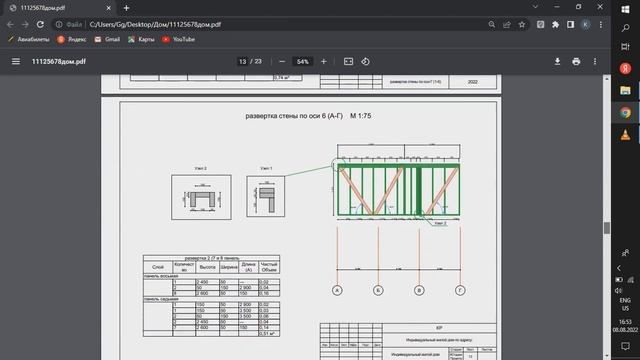The width and height of the screenshot is (640, 360).
Task: Open the Windows Start button
Action: click(x=625, y=9)
